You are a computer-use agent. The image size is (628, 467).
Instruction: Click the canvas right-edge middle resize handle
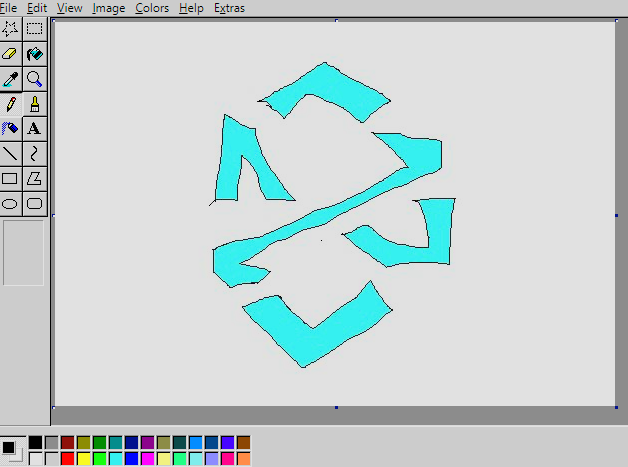(616, 215)
